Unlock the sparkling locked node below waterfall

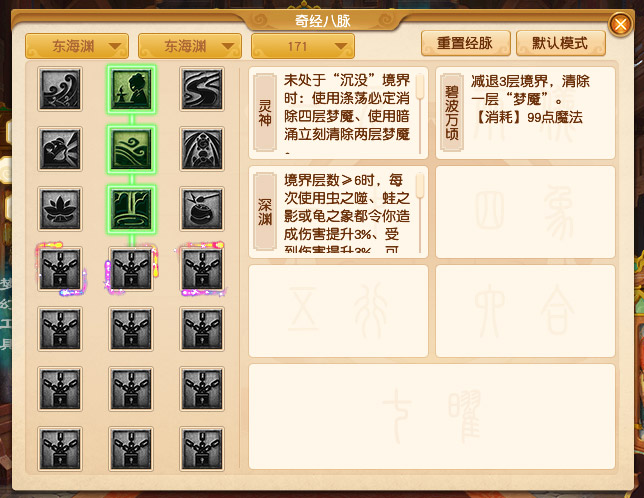pyautogui.click(x=131, y=269)
